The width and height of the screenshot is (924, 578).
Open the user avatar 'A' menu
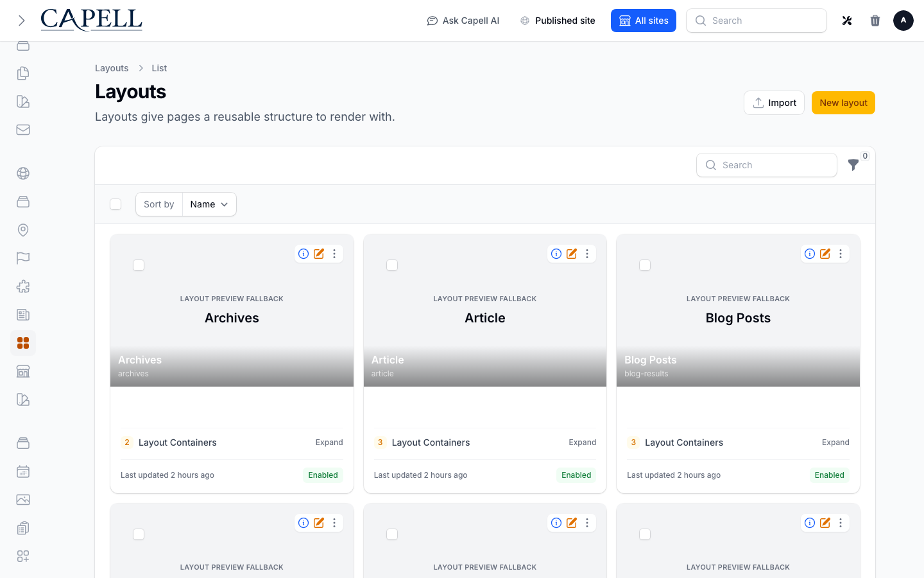903,21
